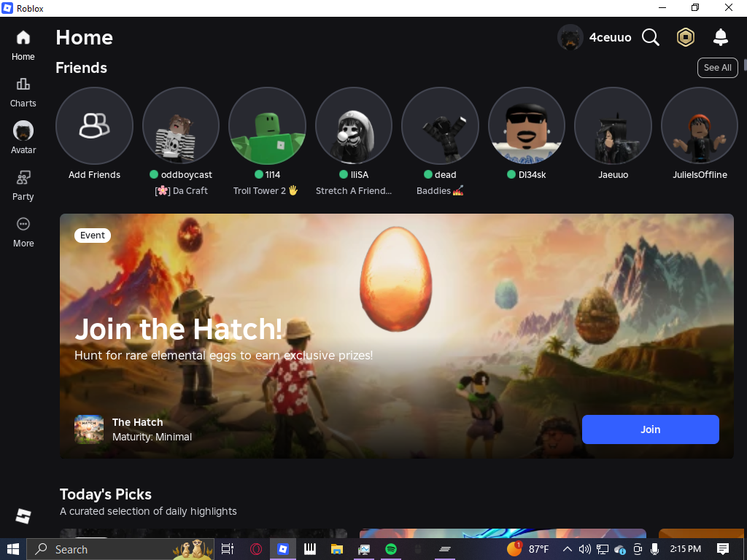
Task: Open Windows Start menu
Action: coord(13,549)
